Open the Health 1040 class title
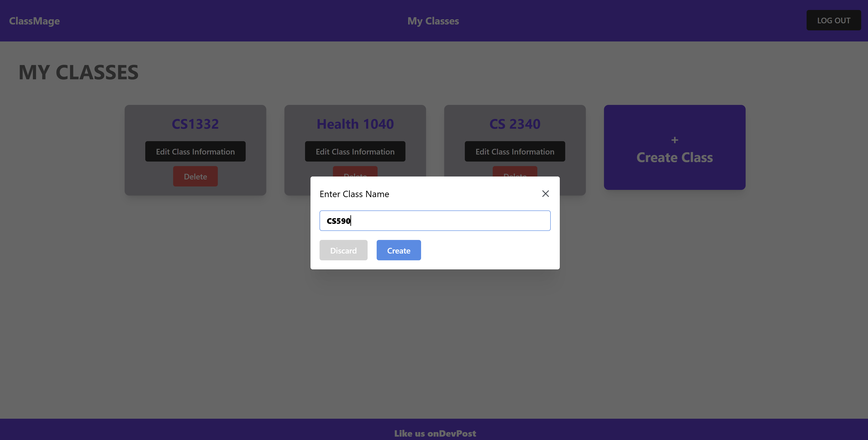868x440 pixels. [355, 124]
